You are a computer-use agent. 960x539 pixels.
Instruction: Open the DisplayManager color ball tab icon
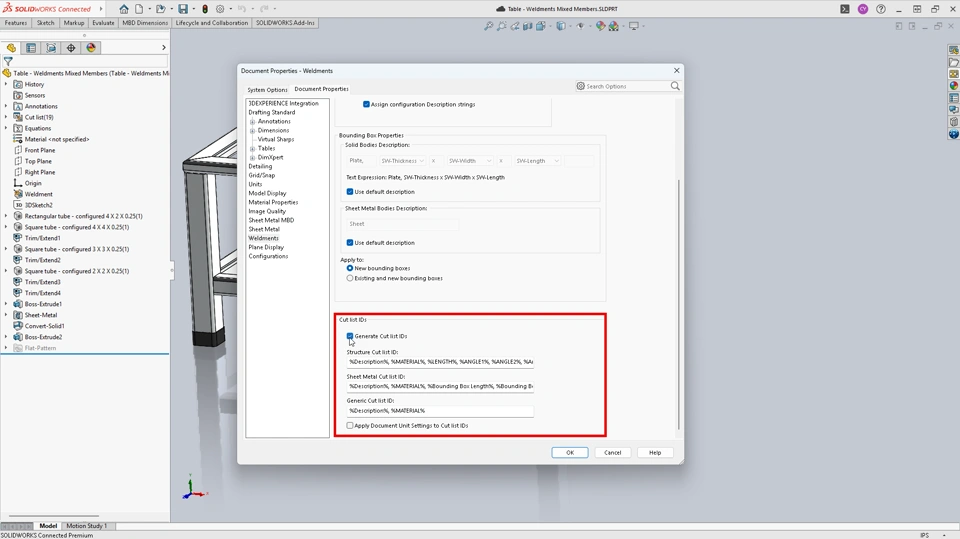coord(91,48)
